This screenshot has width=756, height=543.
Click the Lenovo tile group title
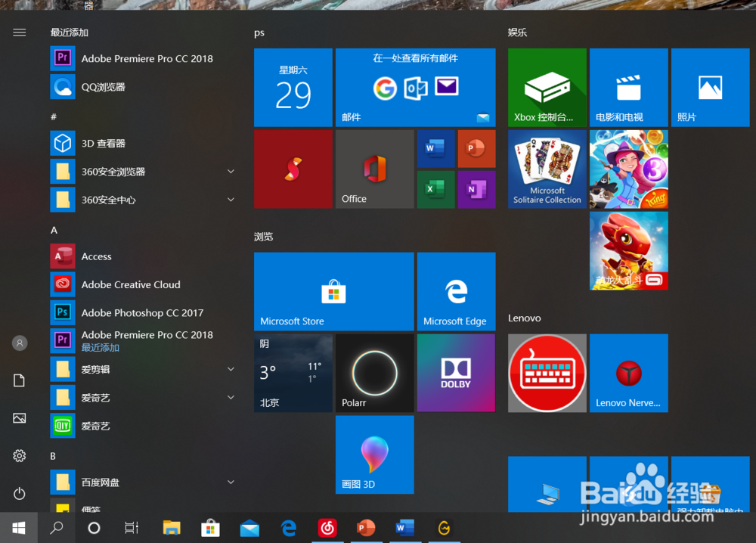pyautogui.click(x=525, y=318)
